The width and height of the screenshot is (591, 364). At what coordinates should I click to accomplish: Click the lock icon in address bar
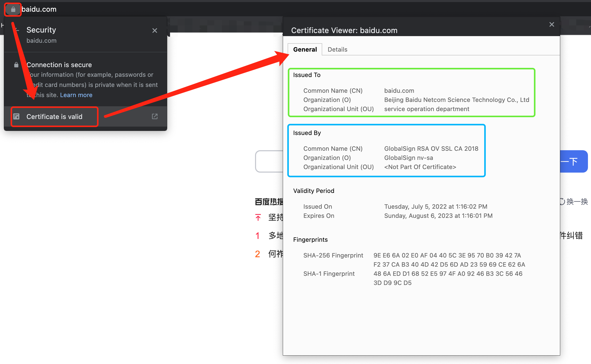pyautogui.click(x=13, y=9)
